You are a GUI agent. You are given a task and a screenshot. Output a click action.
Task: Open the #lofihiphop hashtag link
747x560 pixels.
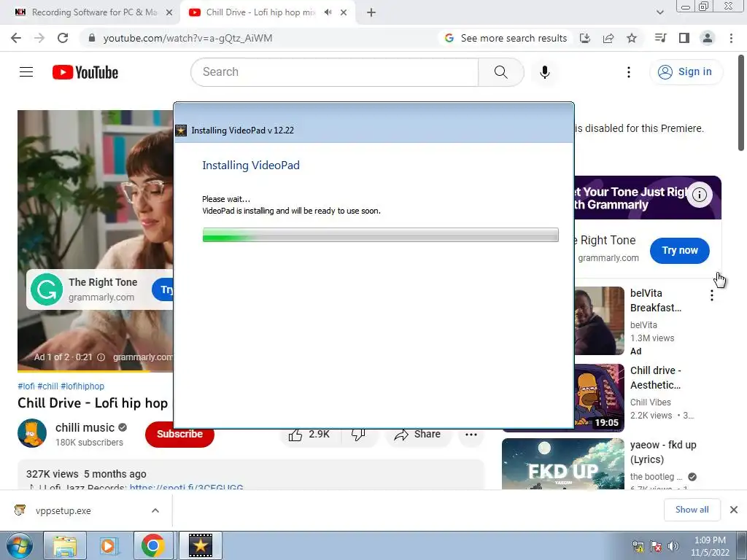(82, 386)
